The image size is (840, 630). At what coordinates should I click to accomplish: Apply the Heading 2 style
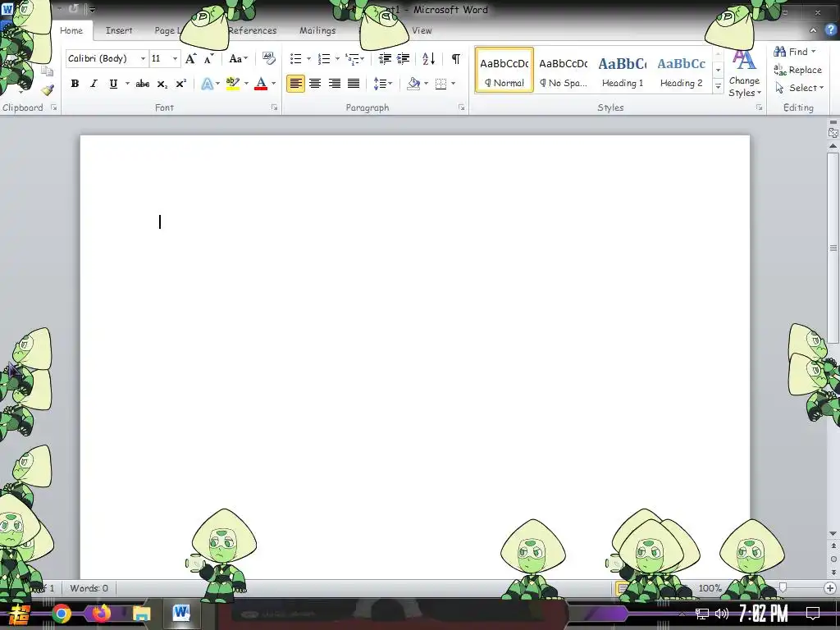[681, 71]
